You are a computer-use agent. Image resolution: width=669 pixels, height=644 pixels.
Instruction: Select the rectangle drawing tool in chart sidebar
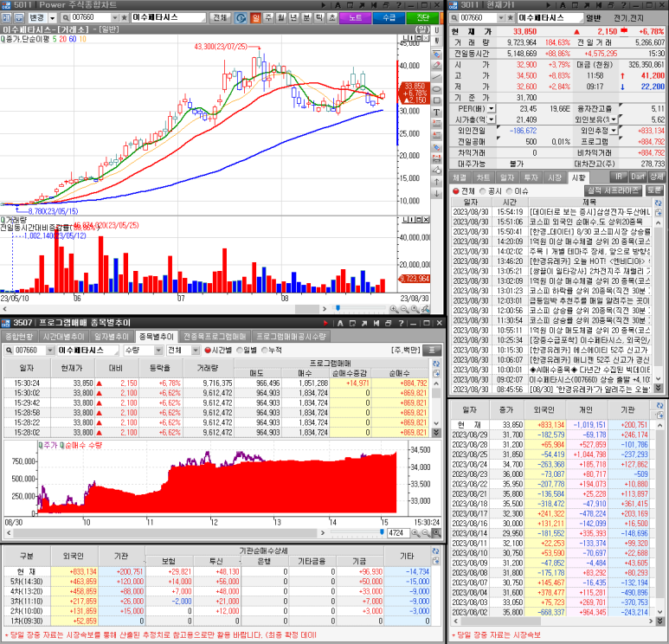tap(436, 100)
